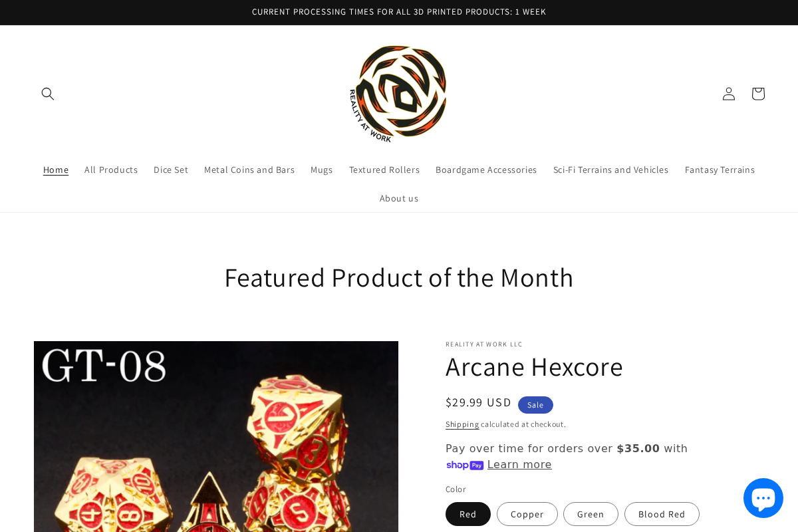Go to the Home menu item
The width and height of the screenshot is (798, 532).
56,170
